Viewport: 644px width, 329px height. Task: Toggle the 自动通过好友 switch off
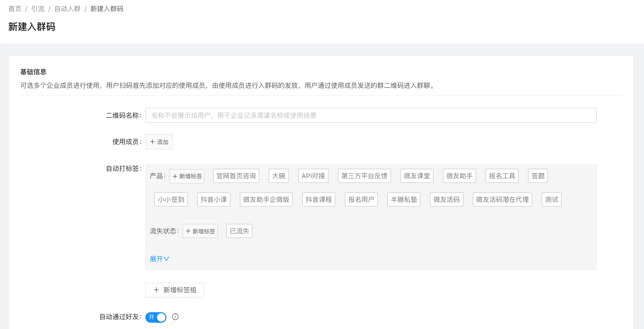pyautogui.click(x=156, y=317)
